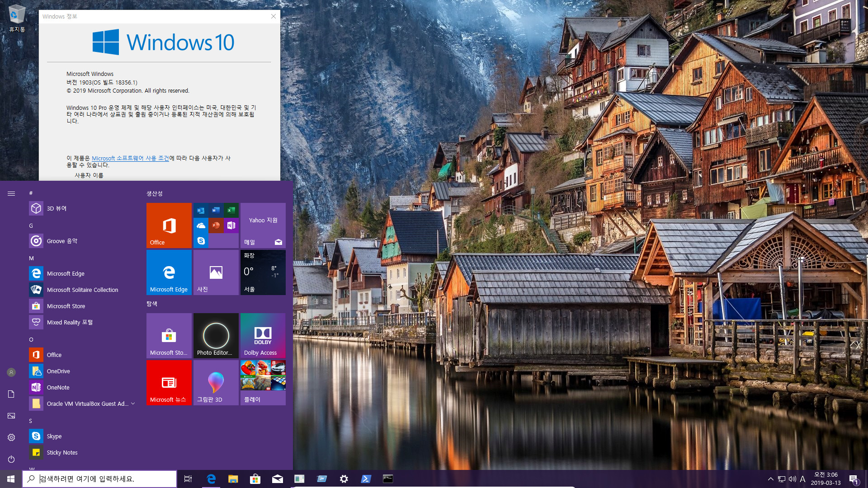This screenshot has width=868, height=488.
Task: Open Microsoft Solitaire Collection app entry
Action: pyautogui.click(x=81, y=290)
